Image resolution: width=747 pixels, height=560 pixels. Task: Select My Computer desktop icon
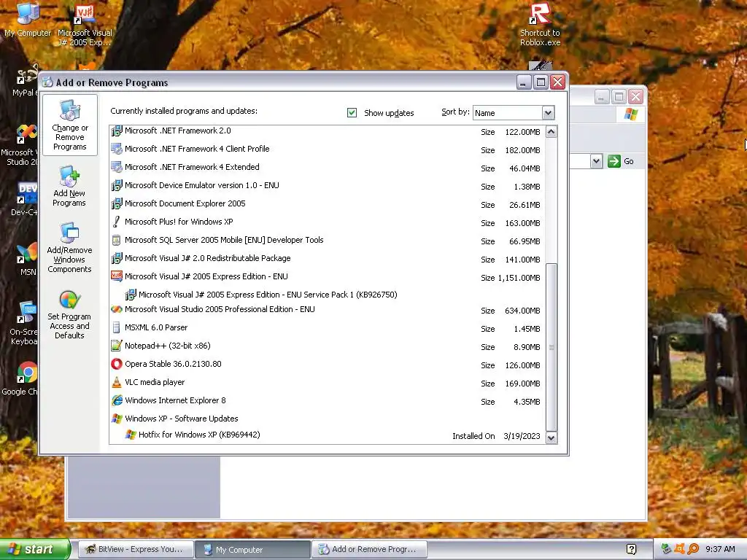(28, 20)
